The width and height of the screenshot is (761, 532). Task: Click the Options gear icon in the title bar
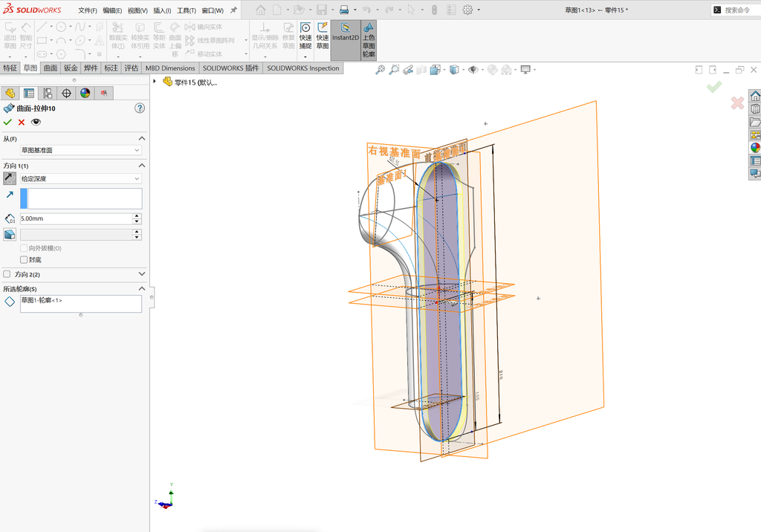(x=467, y=10)
